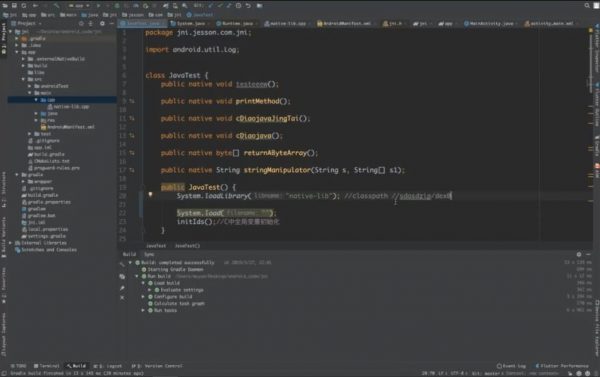Toggle the Build tool window button
The image size is (600, 377).
click(x=76, y=366)
